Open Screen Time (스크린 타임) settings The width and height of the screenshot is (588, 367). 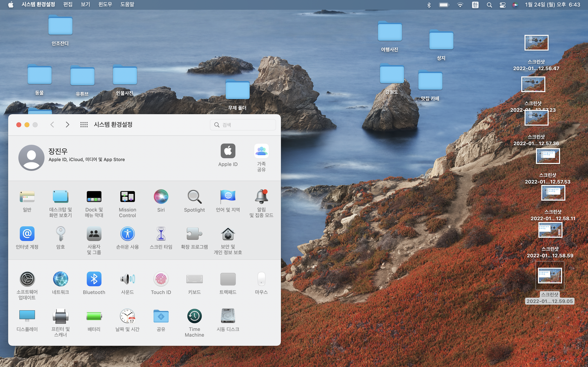(x=161, y=234)
